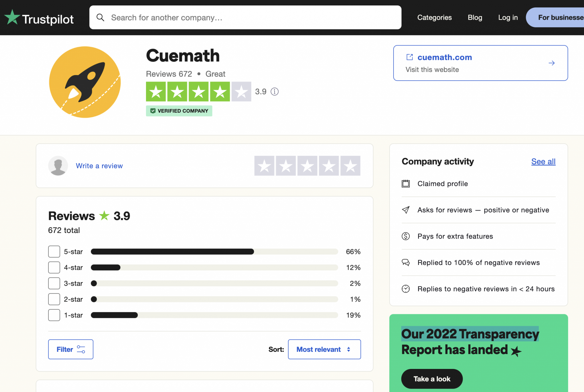Screen dimensions: 584x392
Task: Click the fourth star in the rating selector
Action: point(328,166)
